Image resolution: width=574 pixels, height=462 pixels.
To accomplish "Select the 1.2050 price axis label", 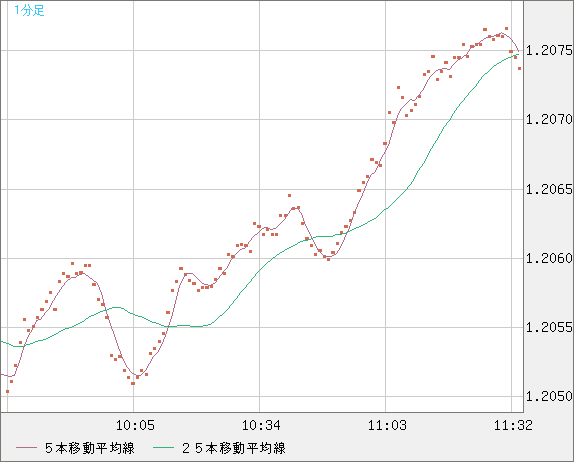I will 549,396.
